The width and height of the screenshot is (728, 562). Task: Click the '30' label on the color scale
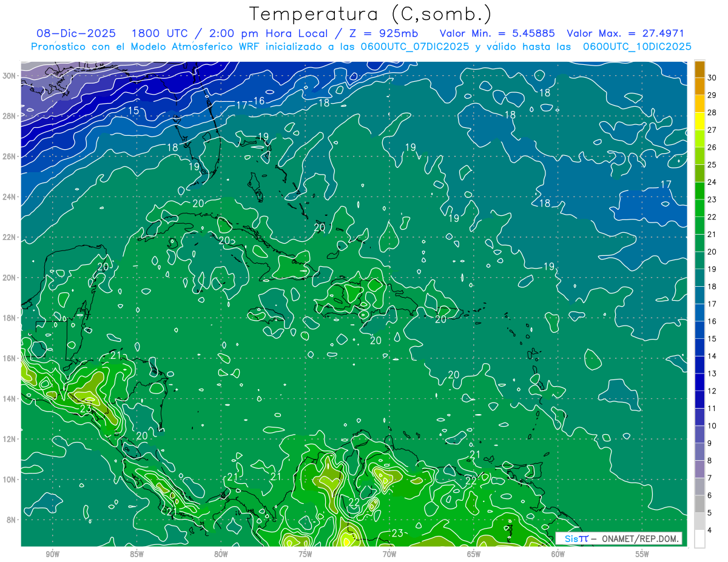pos(712,78)
